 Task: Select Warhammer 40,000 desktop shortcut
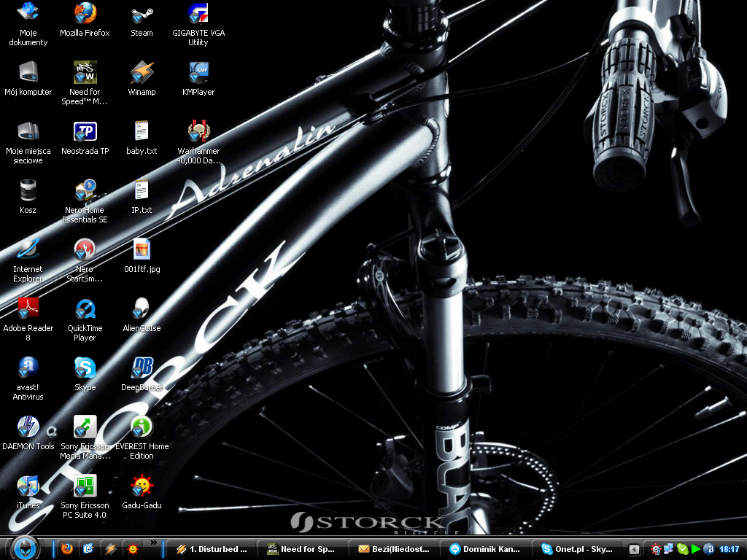(x=198, y=142)
